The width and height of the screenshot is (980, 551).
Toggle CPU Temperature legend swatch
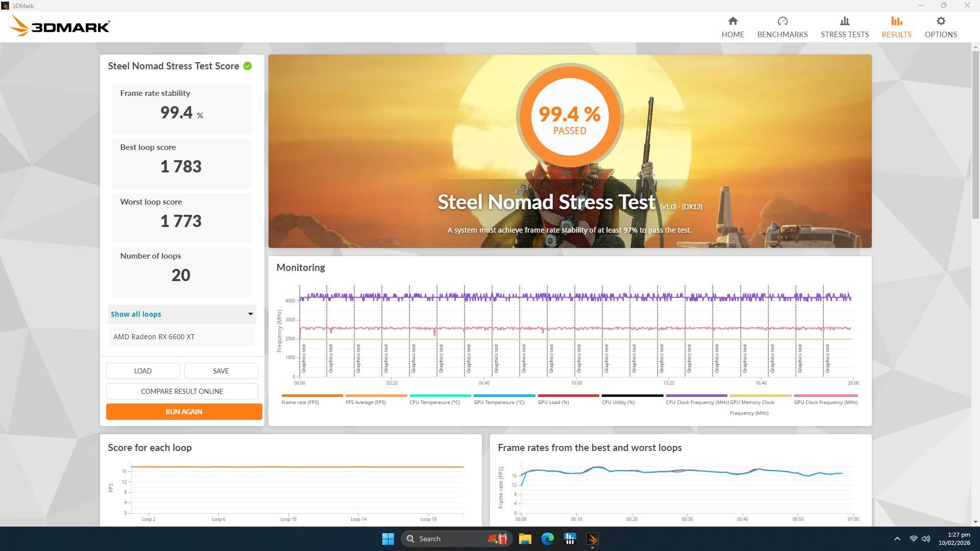[440, 396]
